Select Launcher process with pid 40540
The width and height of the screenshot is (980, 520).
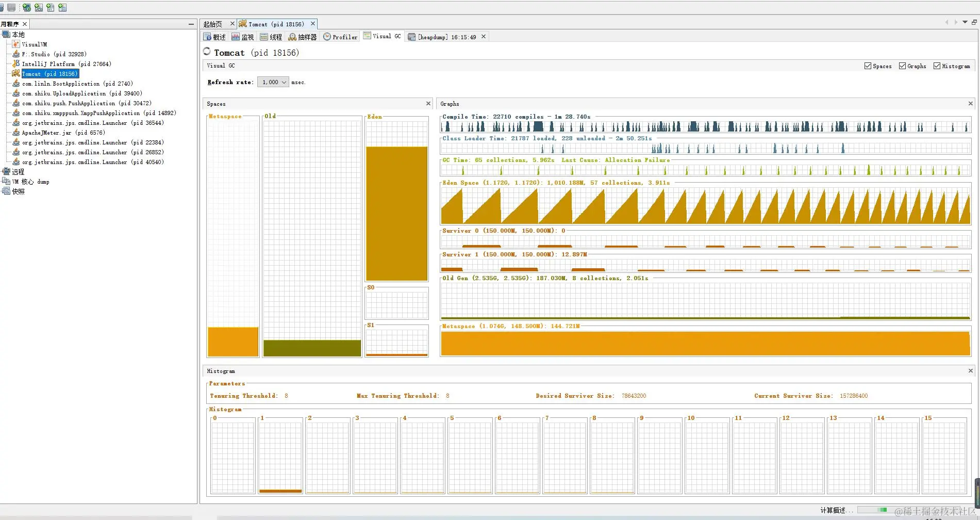click(x=93, y=162)
